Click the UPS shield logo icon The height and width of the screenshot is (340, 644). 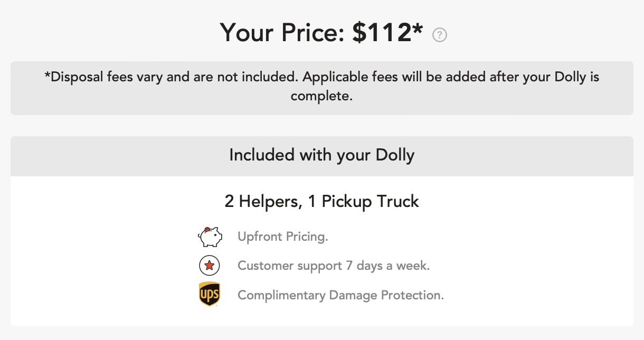(x=210, y=295)
